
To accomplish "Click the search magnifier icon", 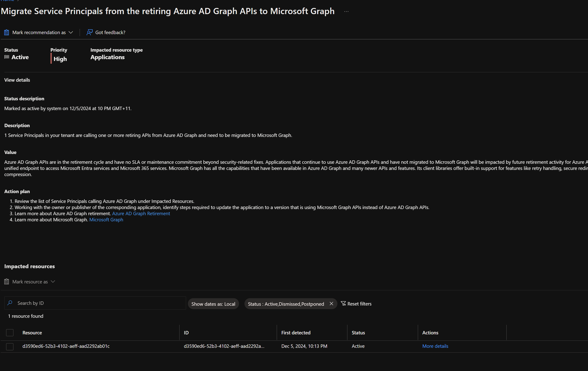I will pyautogui.click(x=10, y=303).
